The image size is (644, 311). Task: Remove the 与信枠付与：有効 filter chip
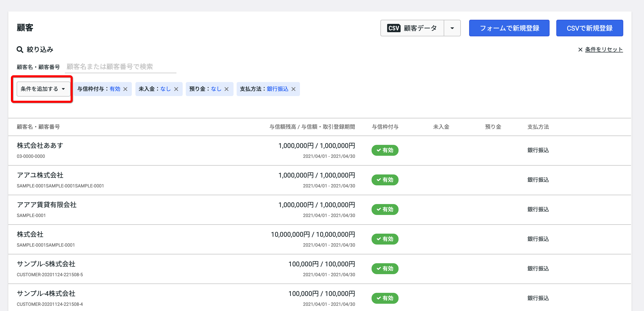pos(125,89)
